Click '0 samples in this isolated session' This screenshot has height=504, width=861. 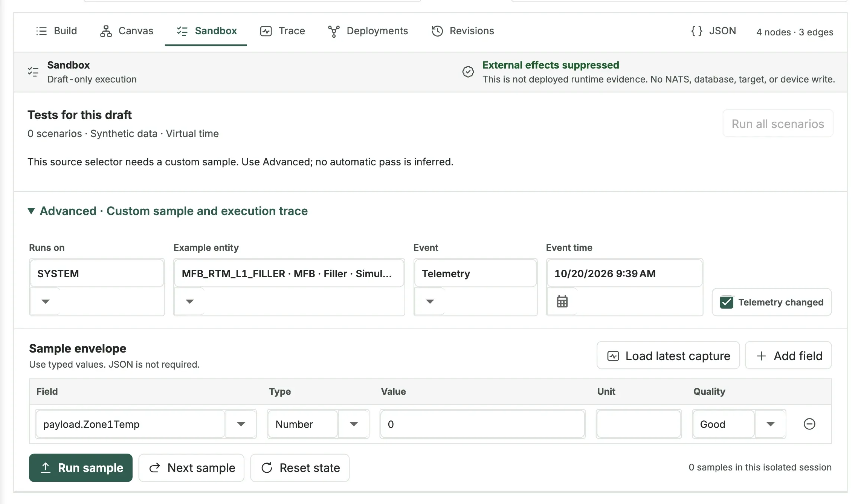(x=760, y=467)
